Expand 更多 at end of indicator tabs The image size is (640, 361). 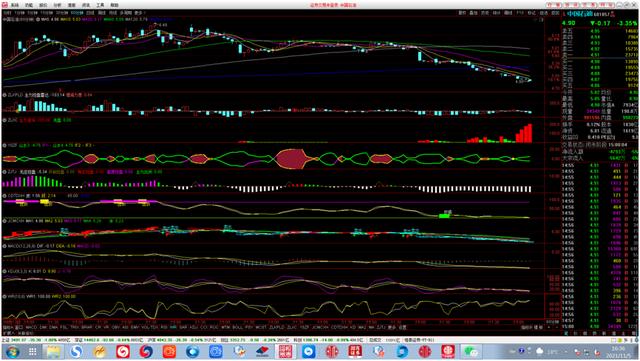(392, 328)
